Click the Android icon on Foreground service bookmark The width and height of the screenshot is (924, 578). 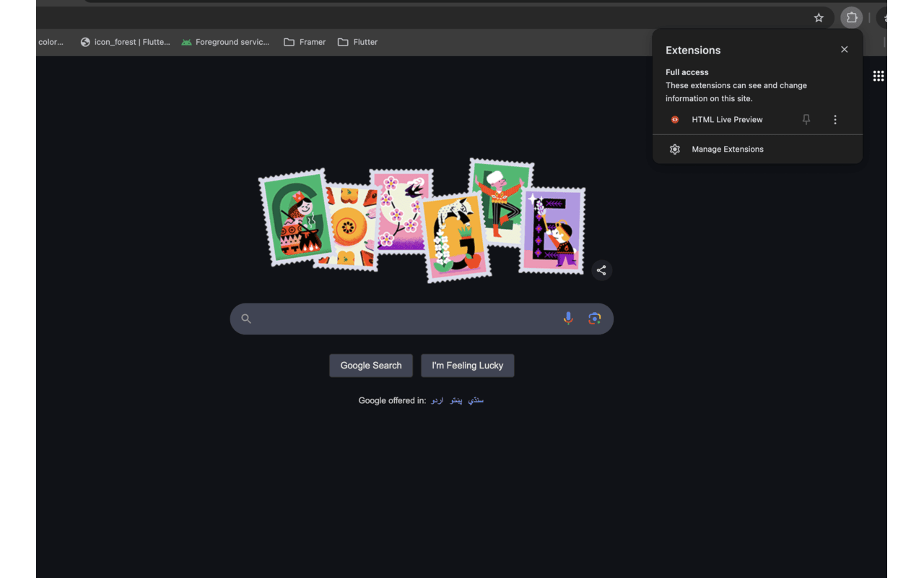[x=187, y=42]
